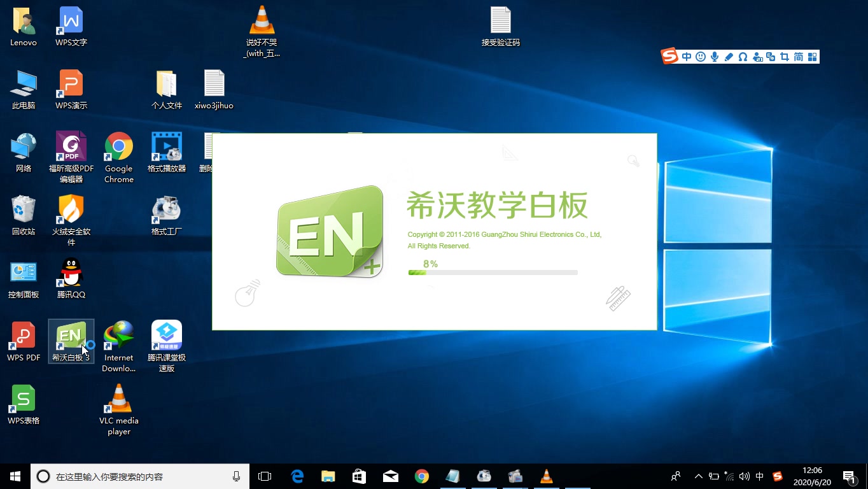Open the 说好不哭 VLC media file

pos(262,31)
